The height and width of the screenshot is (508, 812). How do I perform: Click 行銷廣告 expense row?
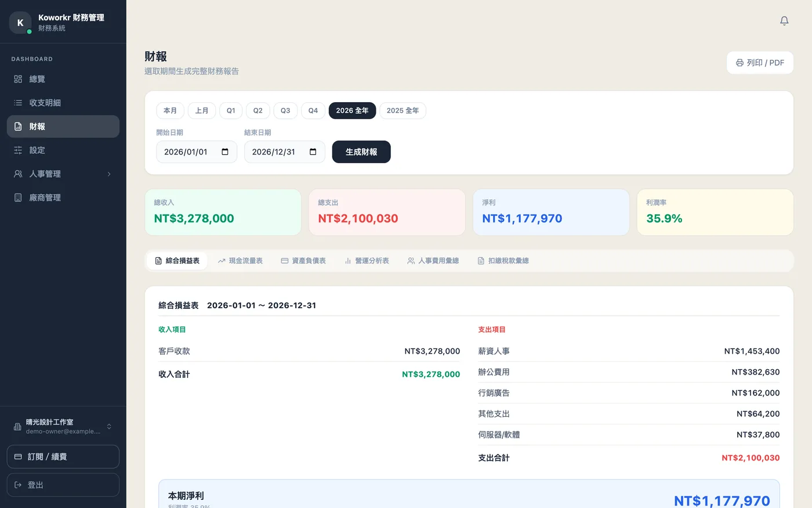pos(629,393)
